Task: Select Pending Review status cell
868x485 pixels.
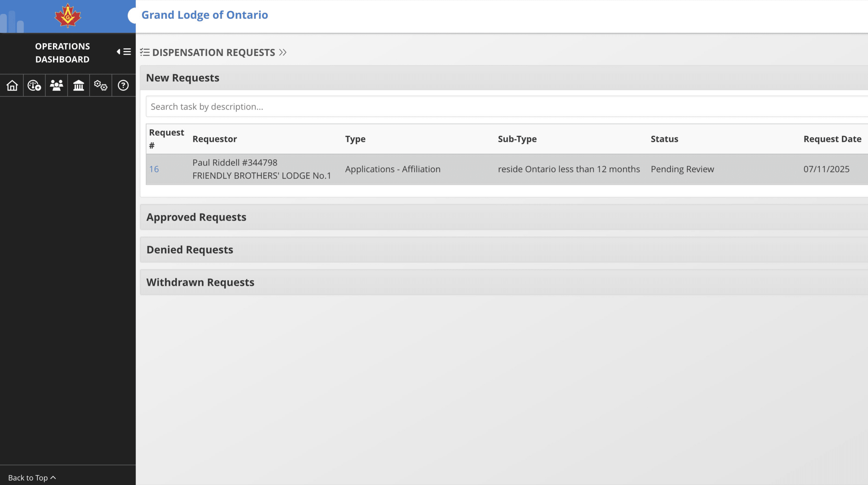Action: (x=682, y=169)
